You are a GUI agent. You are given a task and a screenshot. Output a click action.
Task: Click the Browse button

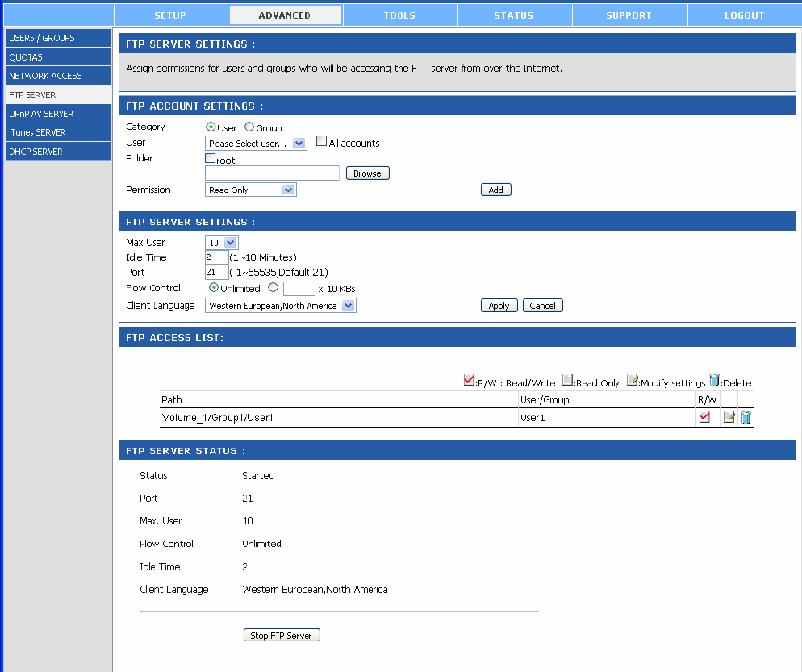pyautogui.click(x=367, y=173)
